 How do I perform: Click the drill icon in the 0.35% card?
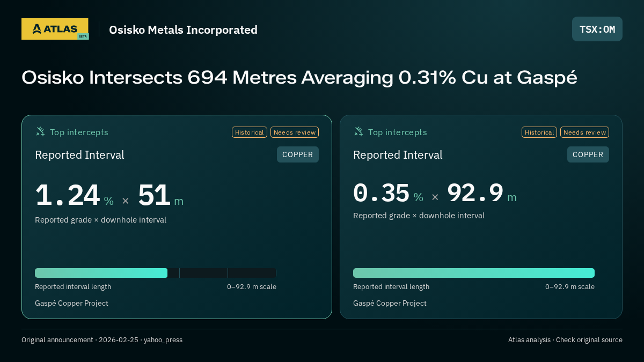tap(358, 131)
